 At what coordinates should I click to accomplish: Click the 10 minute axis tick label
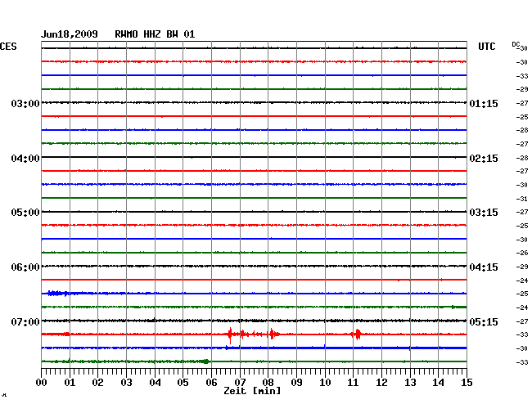pyautogui.click(x=325, y=383)
